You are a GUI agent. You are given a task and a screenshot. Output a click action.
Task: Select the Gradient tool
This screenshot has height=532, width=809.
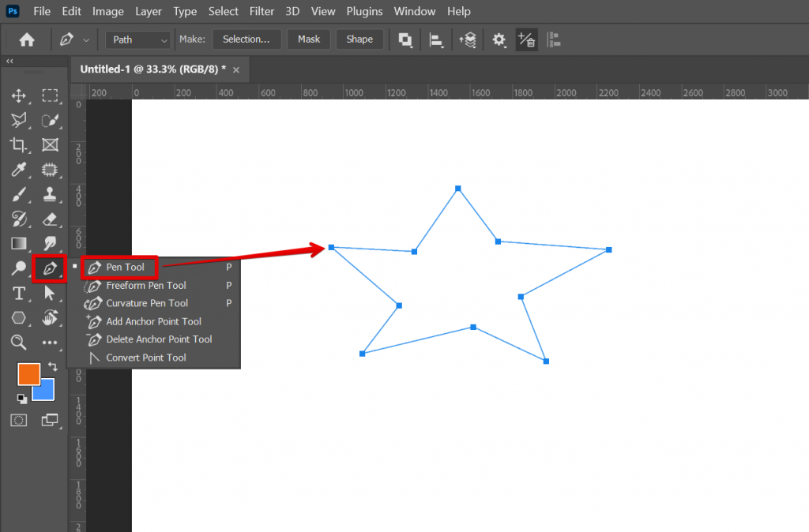pos(18,243)
